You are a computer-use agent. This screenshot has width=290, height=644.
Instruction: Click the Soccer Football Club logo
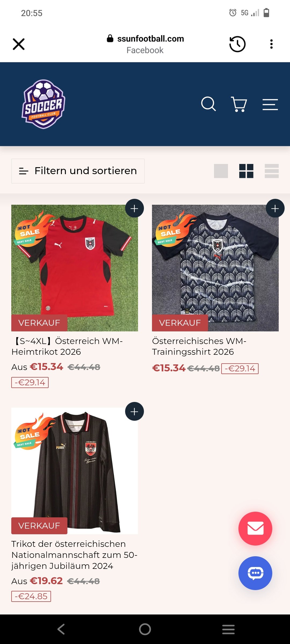point(44,104)
